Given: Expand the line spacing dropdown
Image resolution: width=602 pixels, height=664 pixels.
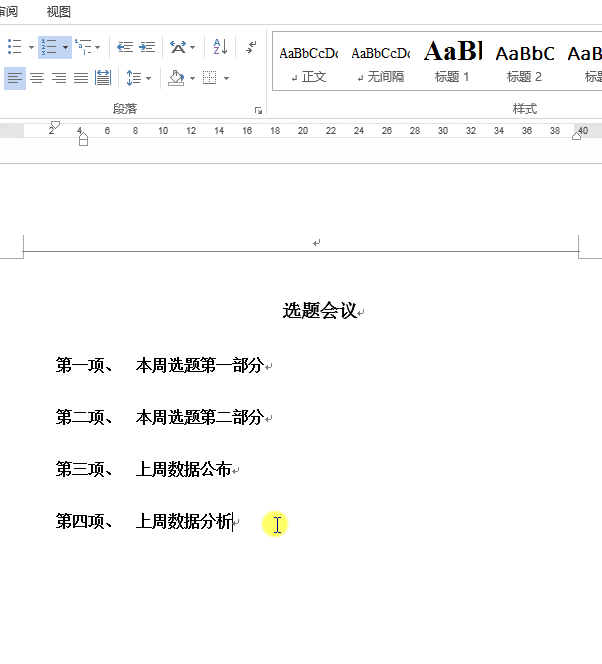Looking at the screenshot, I should [148, 78].
